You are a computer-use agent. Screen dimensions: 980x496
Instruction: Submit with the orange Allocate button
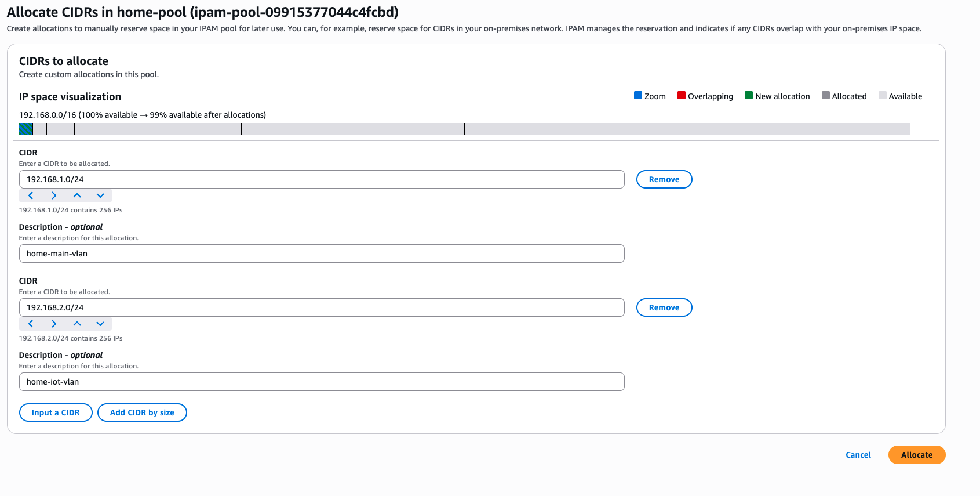click(916, 455)
